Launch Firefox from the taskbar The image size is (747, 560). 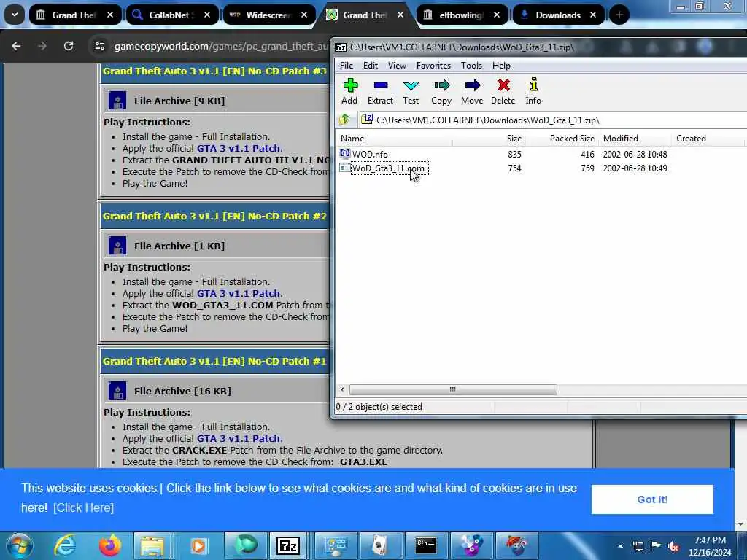pos(109,545)
